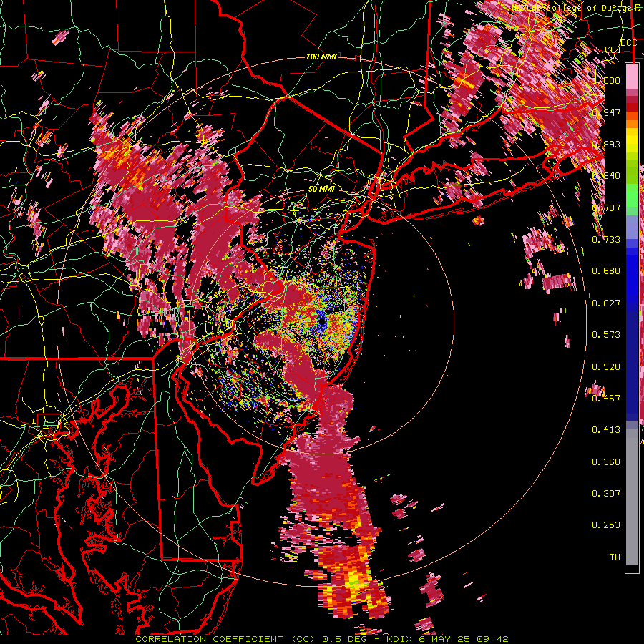Click the yellow low-CC core in southern echo

pyautogui.click(x=355, y=579)
